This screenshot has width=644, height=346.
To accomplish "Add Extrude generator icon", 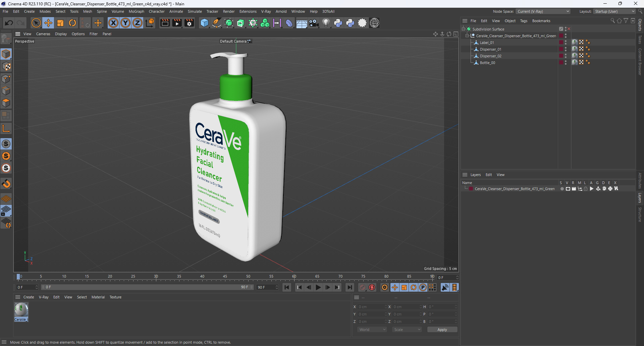I will point(241,23).
